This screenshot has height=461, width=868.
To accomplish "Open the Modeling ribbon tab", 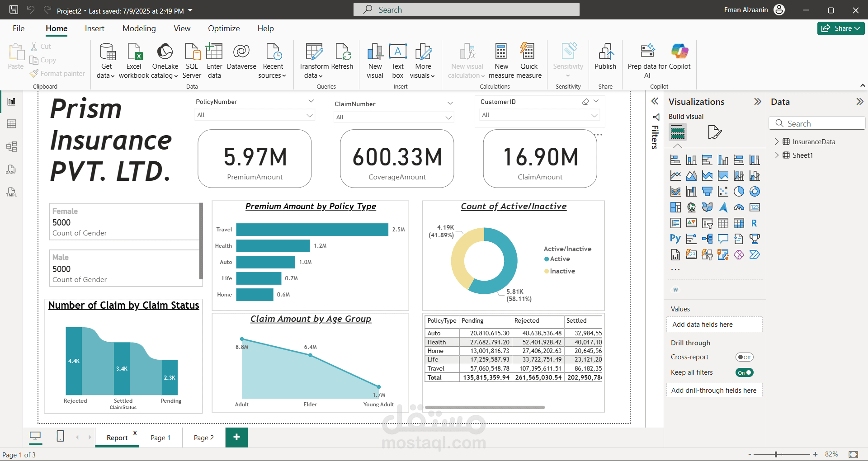I will 139,28.
